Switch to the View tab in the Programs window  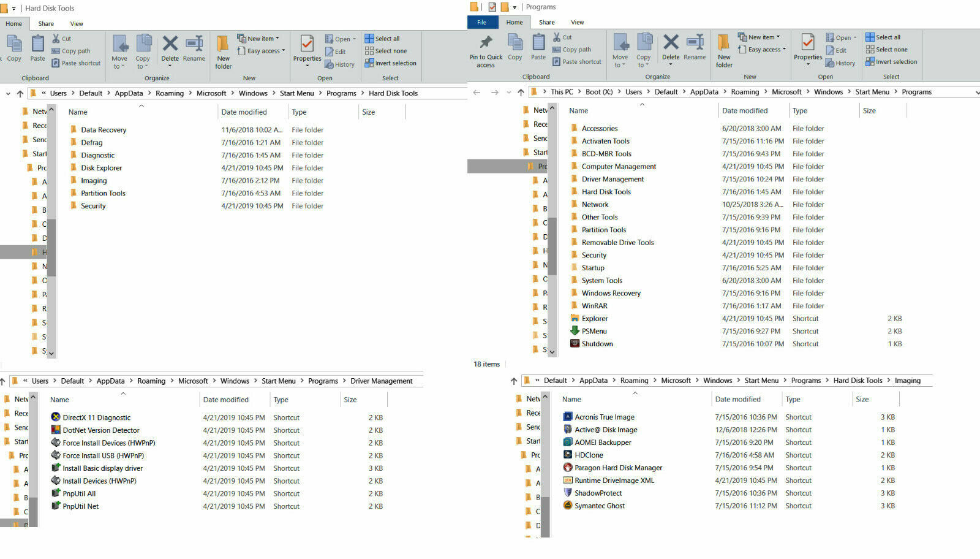point(578,22)
